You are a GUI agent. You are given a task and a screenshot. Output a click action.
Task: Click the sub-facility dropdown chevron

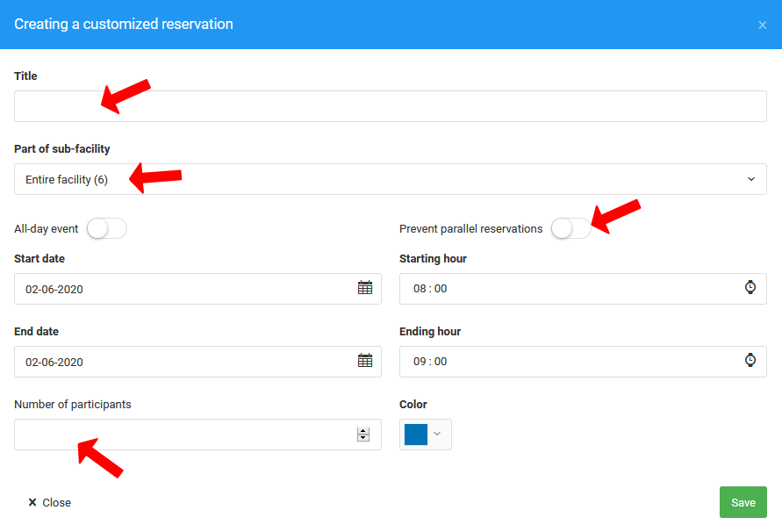pyautogui.click(x=751, y=178)
